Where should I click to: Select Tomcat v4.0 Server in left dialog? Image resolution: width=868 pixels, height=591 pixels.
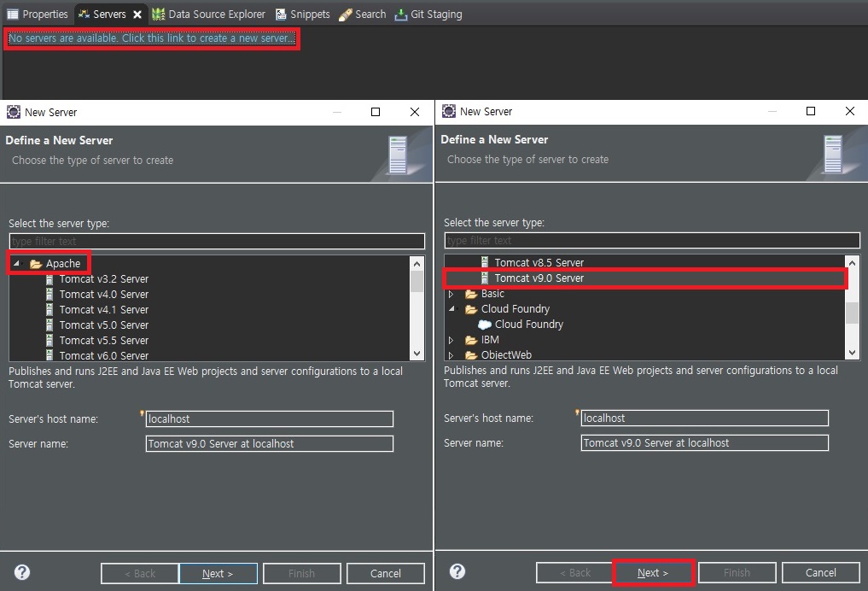[x=103, y=294]
